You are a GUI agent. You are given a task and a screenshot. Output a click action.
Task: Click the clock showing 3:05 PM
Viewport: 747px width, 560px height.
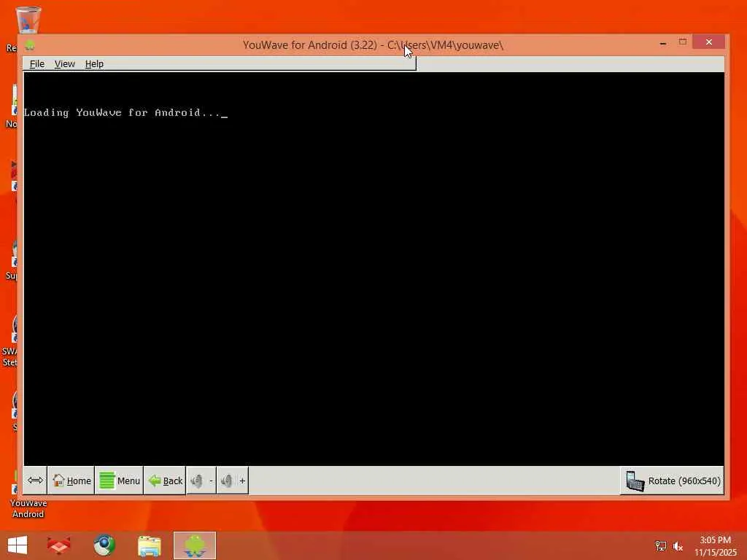(715, 546)
